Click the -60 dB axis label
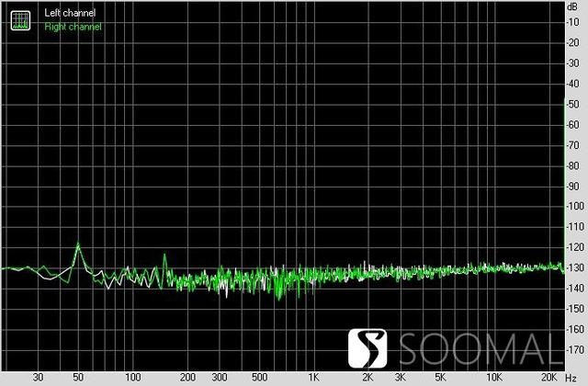588x386 pixels. pos(572,125)
